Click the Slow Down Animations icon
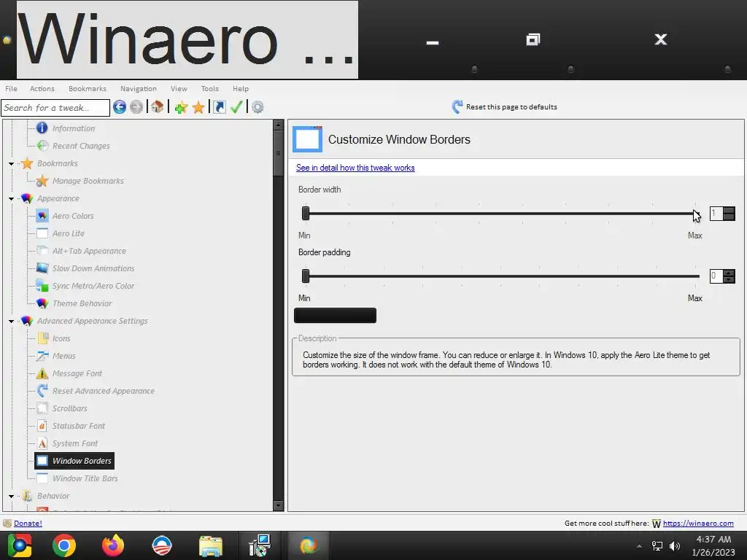This screenshot has height=560, width=747. (x=42, y=268)
